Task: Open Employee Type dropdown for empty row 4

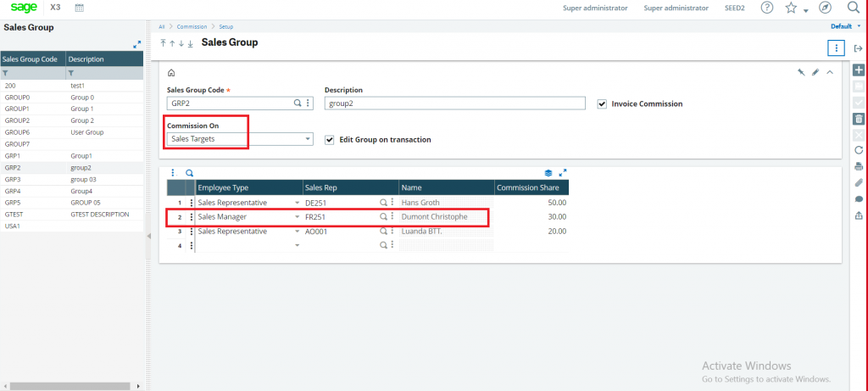Action: coord(298,245)
